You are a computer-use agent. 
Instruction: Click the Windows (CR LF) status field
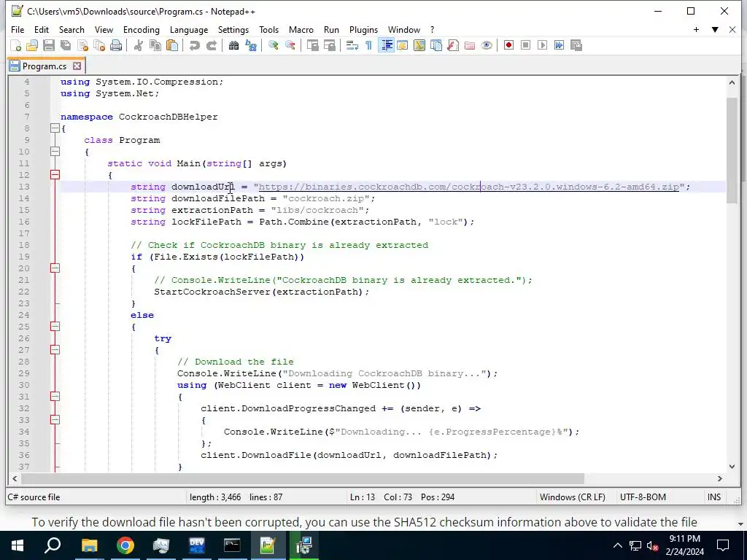click(573, 497)
